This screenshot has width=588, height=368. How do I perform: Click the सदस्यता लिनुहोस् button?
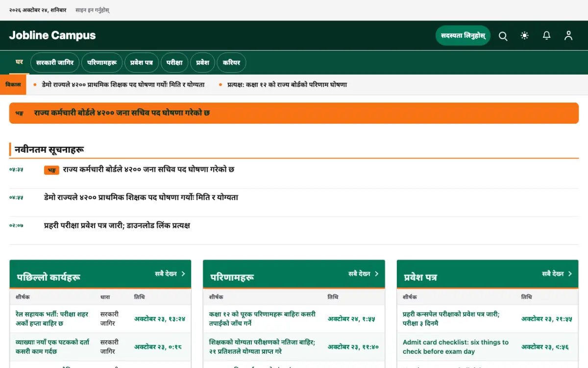click(463, 36)
